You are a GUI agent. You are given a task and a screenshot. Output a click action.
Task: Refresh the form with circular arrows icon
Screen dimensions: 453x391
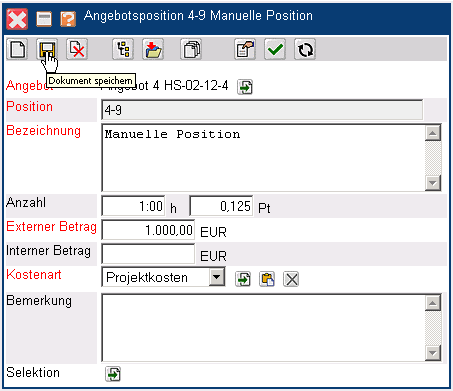[x=305, y=49]
